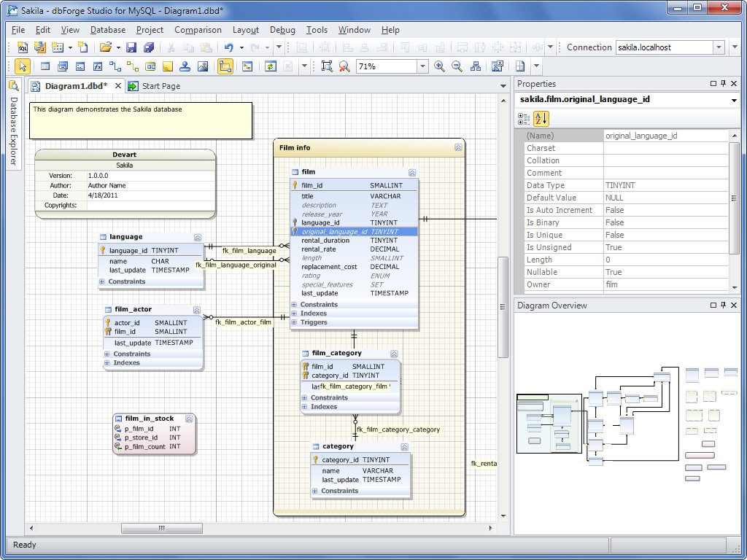
Task: Click the fk_film_actor_film relation label
Action: coord(243,322)
